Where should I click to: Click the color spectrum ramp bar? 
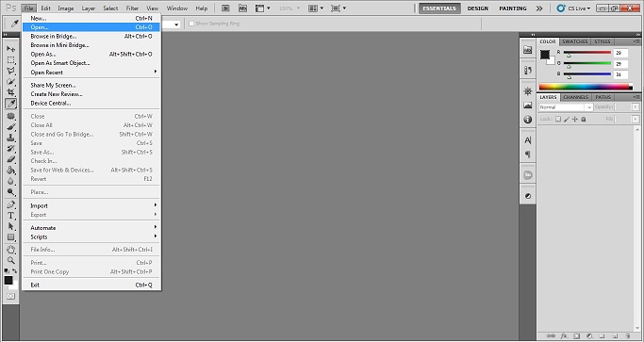(x=586, y=87)
